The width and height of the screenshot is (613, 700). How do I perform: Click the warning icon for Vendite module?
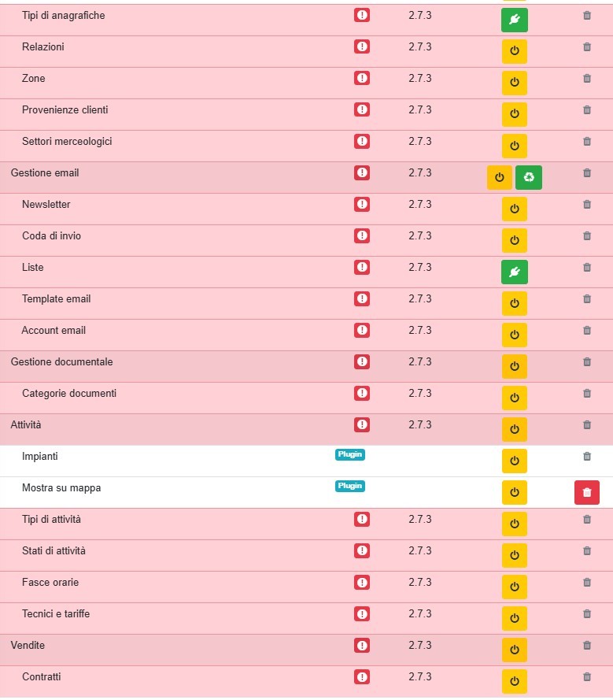[x=362, y=645]
